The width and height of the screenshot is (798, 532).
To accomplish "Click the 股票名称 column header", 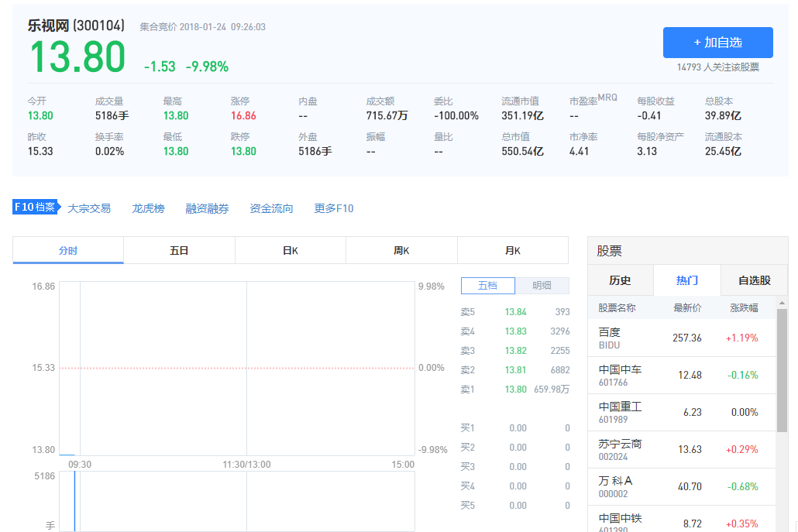I will pyautogui.click(x=617, y=307).
